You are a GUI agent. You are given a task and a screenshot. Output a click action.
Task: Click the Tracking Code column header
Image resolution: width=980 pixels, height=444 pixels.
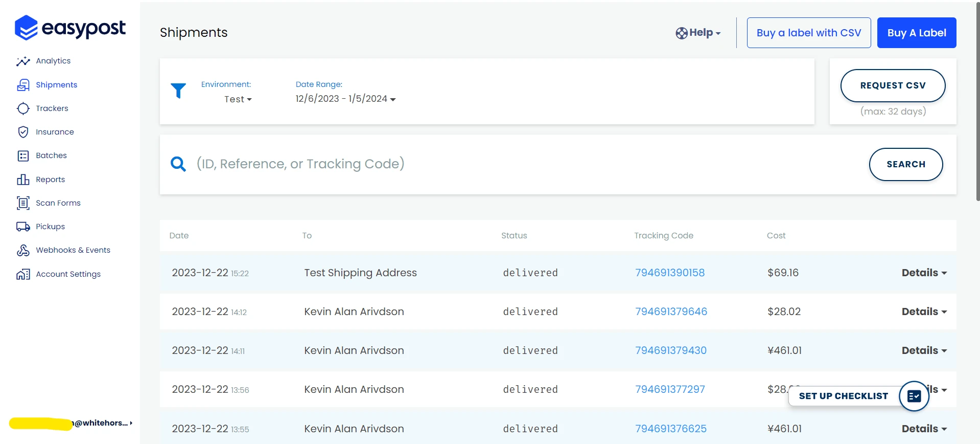664,235
